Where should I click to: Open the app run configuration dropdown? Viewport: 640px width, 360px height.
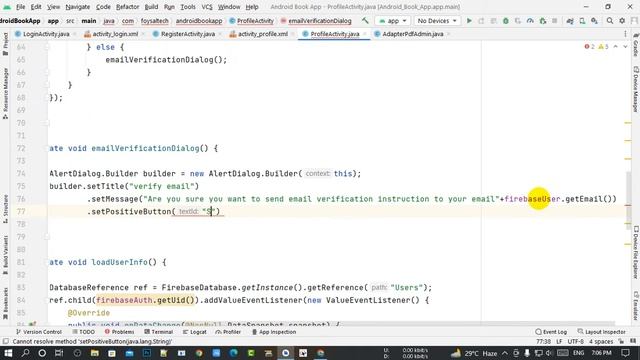coord(393,20)
